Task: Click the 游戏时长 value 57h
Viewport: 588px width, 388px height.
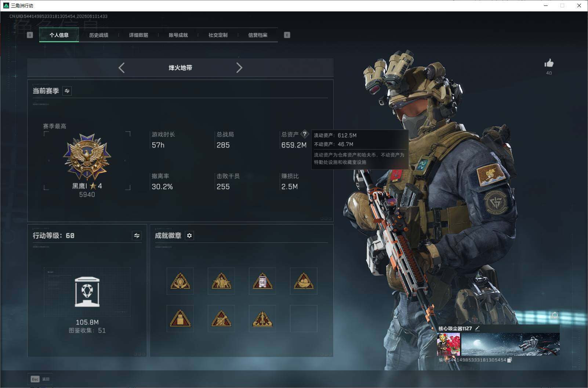Action: click(x=158, y=145)
